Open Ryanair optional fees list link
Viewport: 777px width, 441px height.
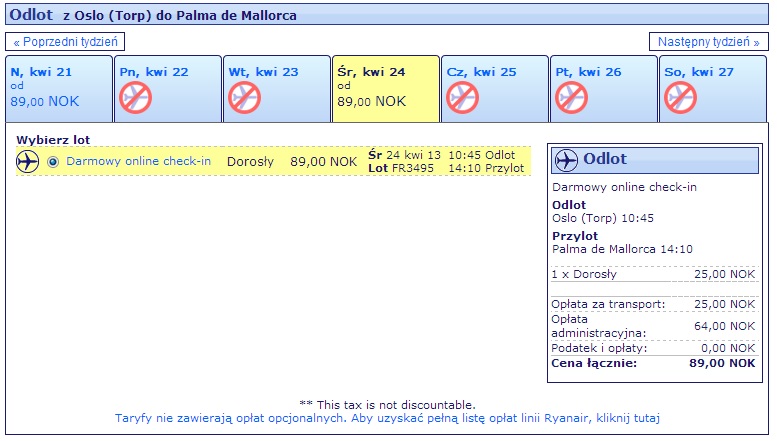pos(388,418)
